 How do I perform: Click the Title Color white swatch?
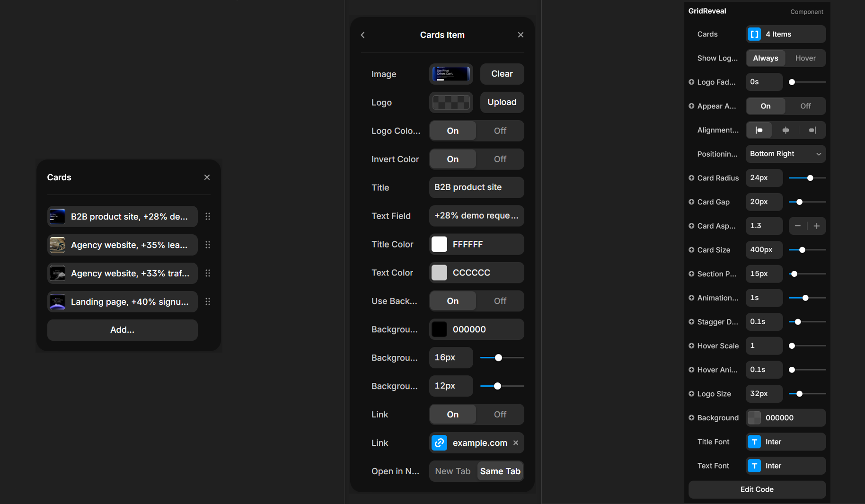click(x=439, y=244)
